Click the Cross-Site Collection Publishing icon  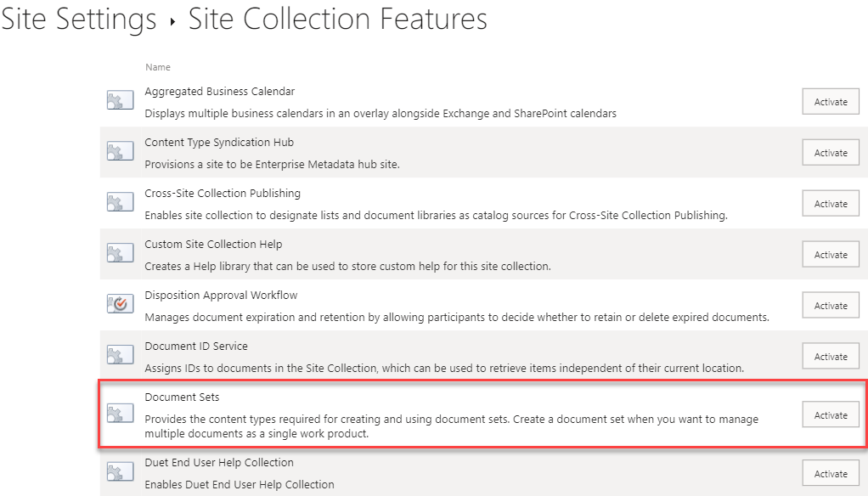pyautogui.click(x=119, y=201)
